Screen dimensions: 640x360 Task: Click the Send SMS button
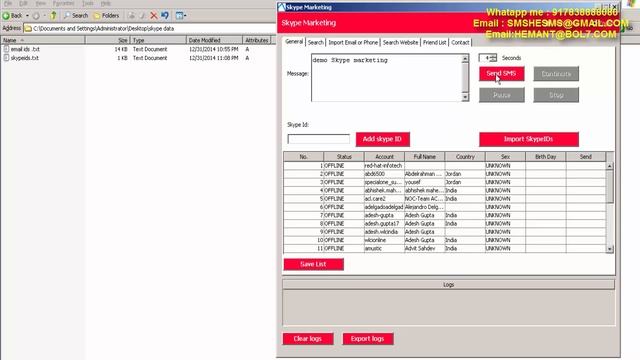pyautogui.click(x=502, y=74)
